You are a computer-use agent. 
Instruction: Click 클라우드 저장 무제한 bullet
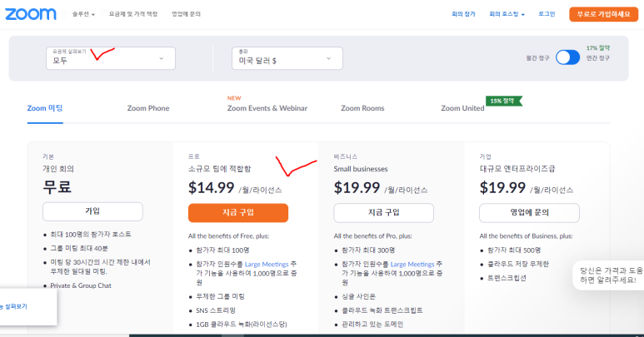pyautogui.click(x=518, y=264)
